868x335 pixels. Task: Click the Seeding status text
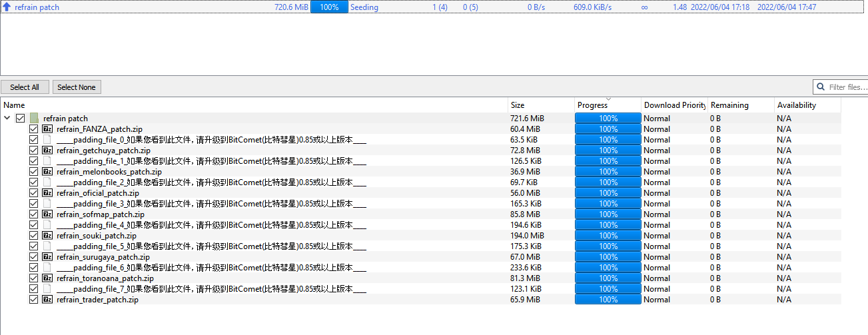click(x=364, y=7)
